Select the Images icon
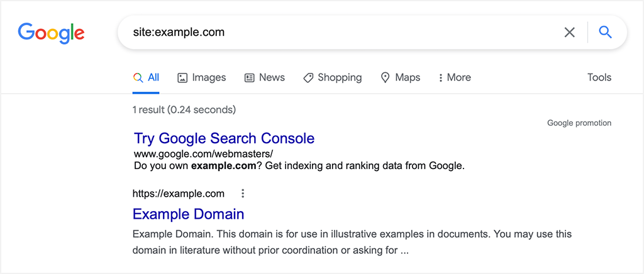This screenshot has width=644, height=274. click(182, 77)
